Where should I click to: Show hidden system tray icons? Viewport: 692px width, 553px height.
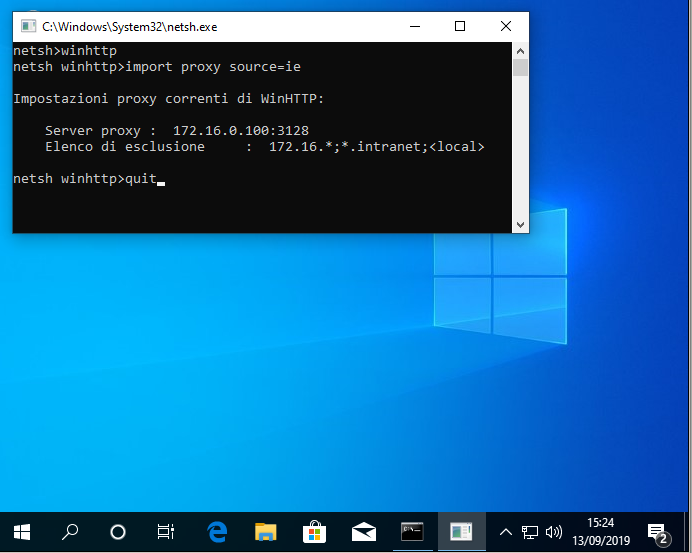click(x=506, y=532)
